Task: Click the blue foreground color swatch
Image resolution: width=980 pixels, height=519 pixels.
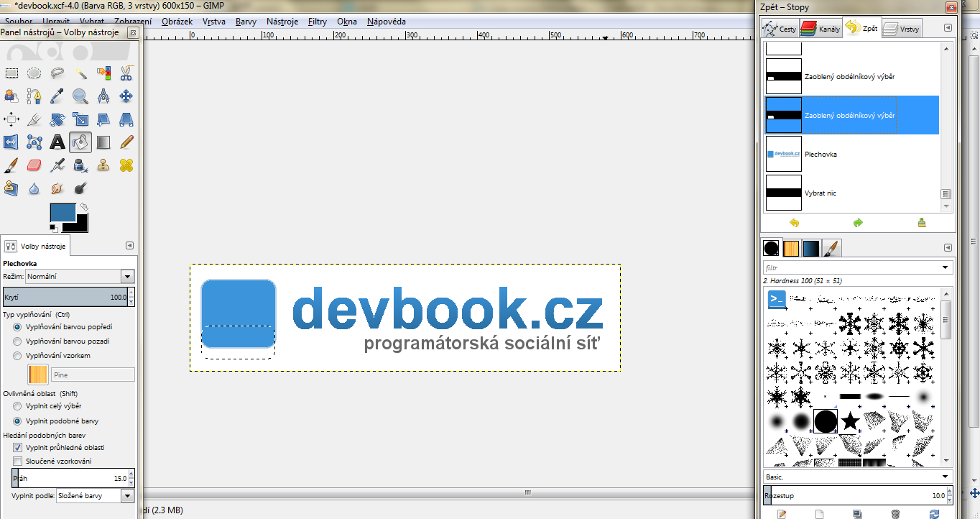Action: [63, 213]
